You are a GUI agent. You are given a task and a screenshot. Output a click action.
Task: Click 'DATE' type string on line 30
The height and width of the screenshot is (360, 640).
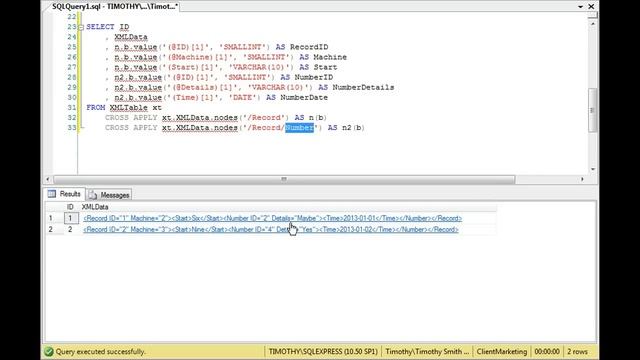[x=243, y=98]
